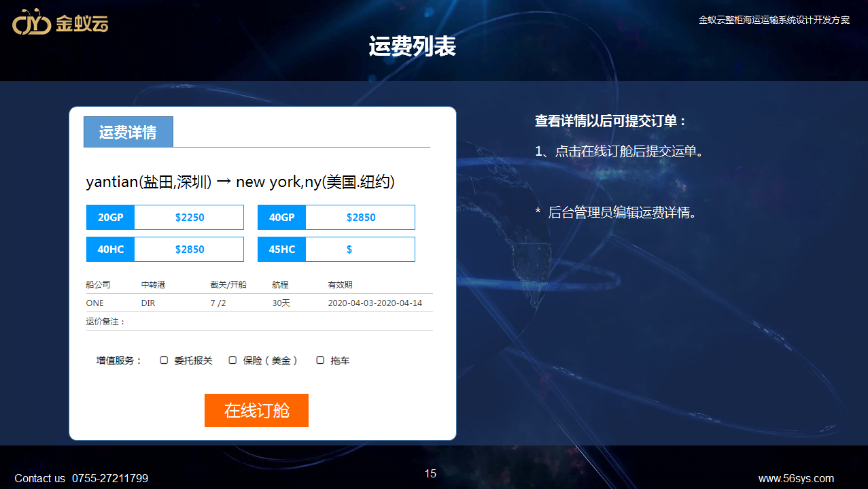Choose the 40HC container label
The height and width of the screenshot is (489, 868).
click(x=111, y=250)
